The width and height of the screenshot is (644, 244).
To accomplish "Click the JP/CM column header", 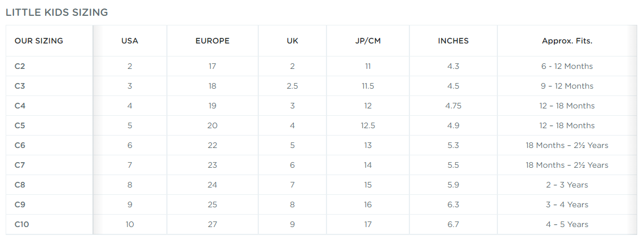I will click(x=368, y=41).
